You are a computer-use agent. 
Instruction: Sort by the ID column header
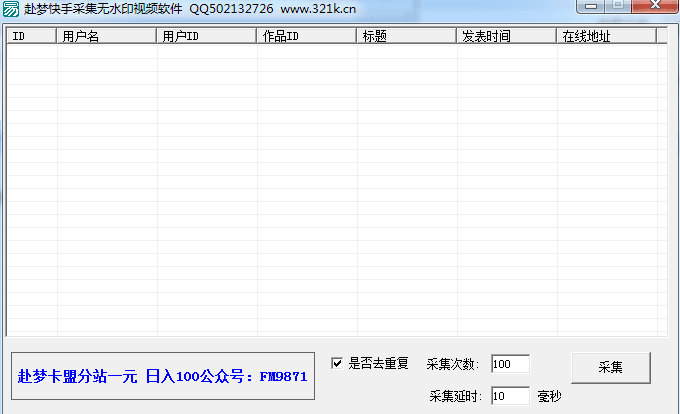[x=32, y=36]
